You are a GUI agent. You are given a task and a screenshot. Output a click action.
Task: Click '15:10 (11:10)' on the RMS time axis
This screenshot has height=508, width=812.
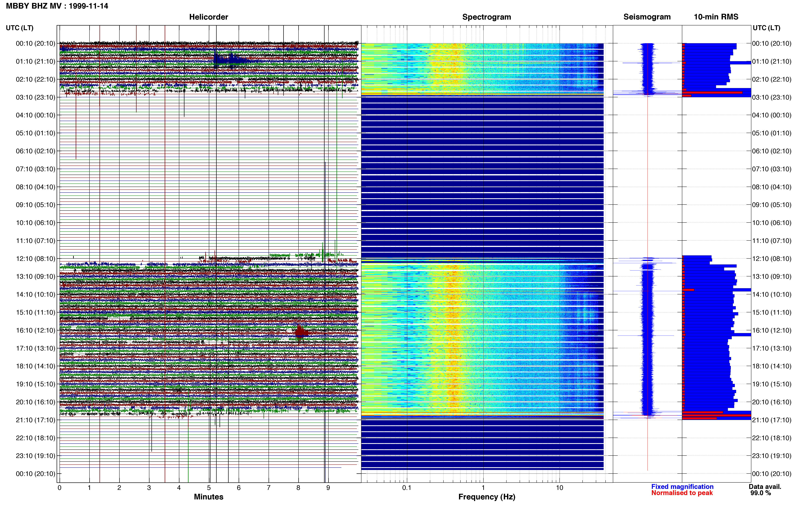click(772, 313)
